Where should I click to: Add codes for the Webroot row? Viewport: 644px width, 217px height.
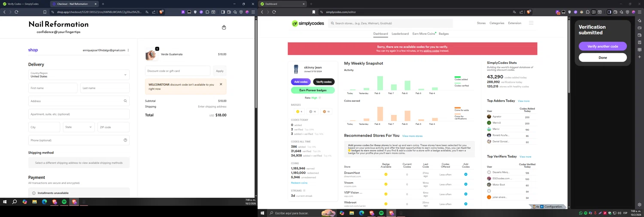[466, 204]
